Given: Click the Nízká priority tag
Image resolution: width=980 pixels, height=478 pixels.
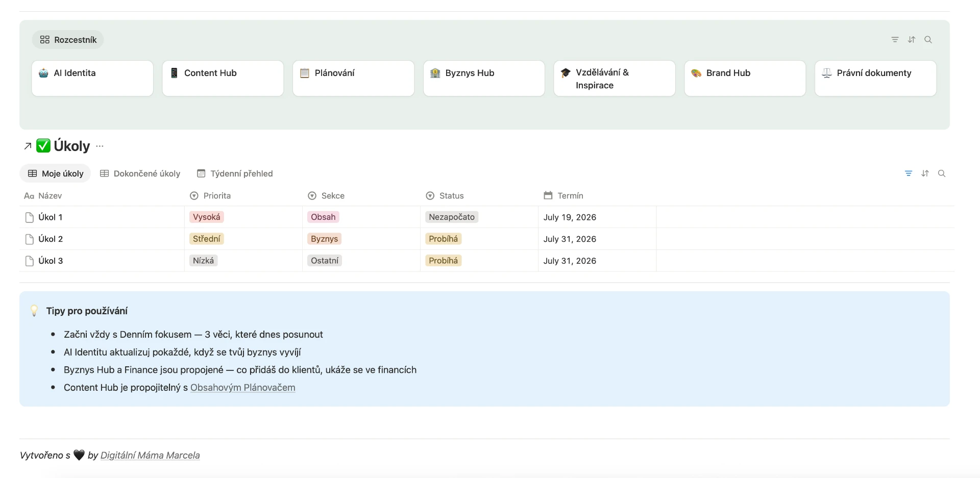Looking at the screenshot, I should click(x=203, y=261).
